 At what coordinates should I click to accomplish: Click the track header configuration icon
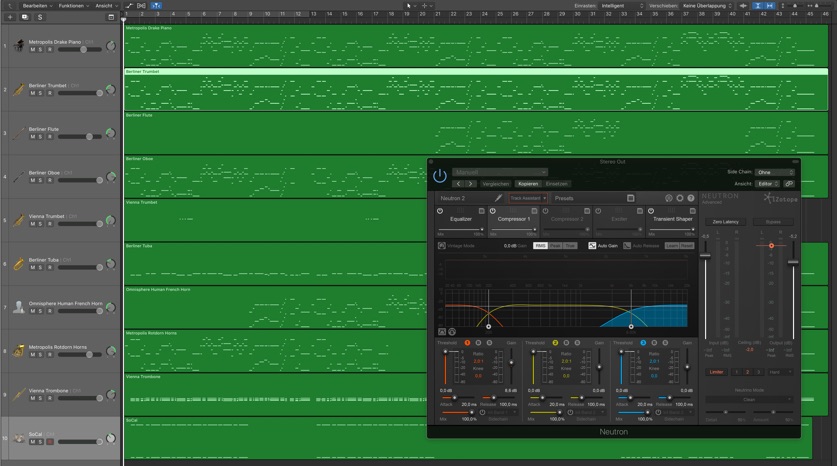[111, 17]
